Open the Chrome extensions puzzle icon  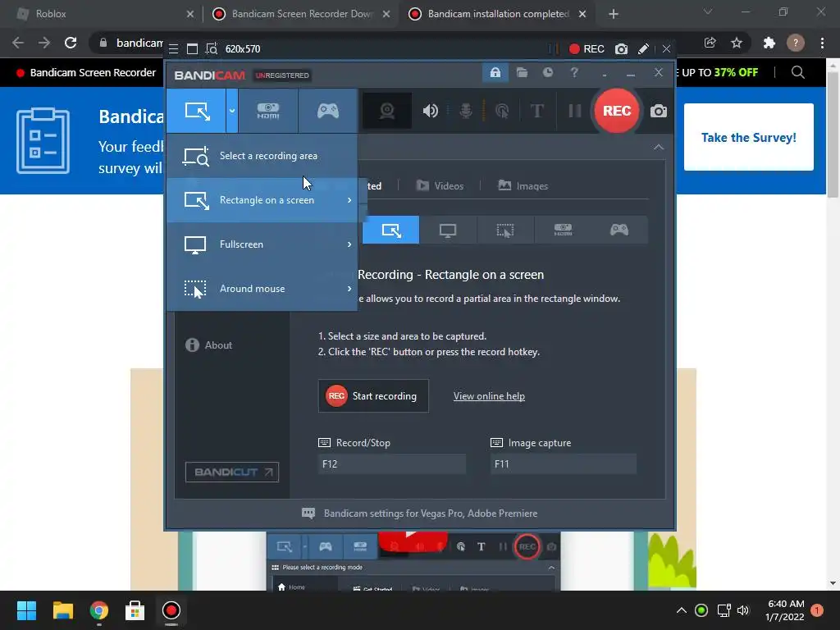click(769, 43)
